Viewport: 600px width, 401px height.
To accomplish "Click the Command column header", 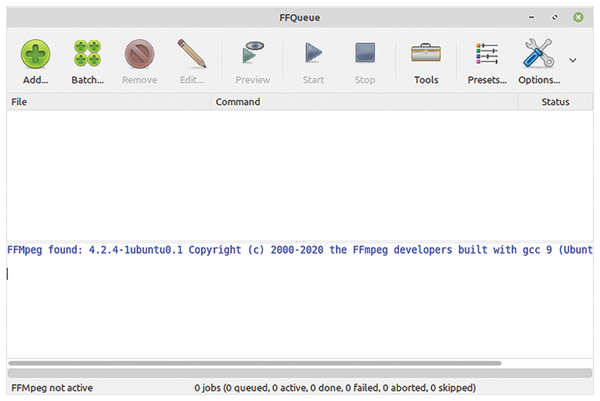I will click(364, 102).
